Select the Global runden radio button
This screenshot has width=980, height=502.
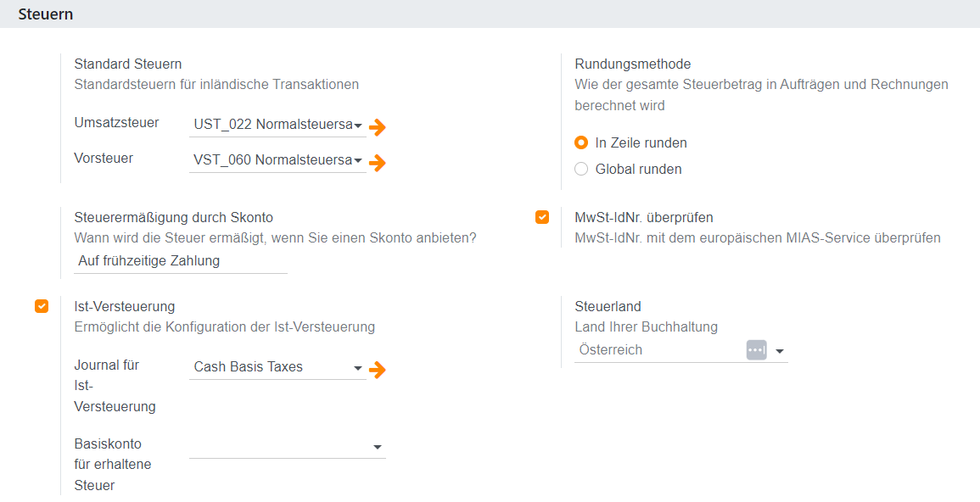(x=581, y=169)
